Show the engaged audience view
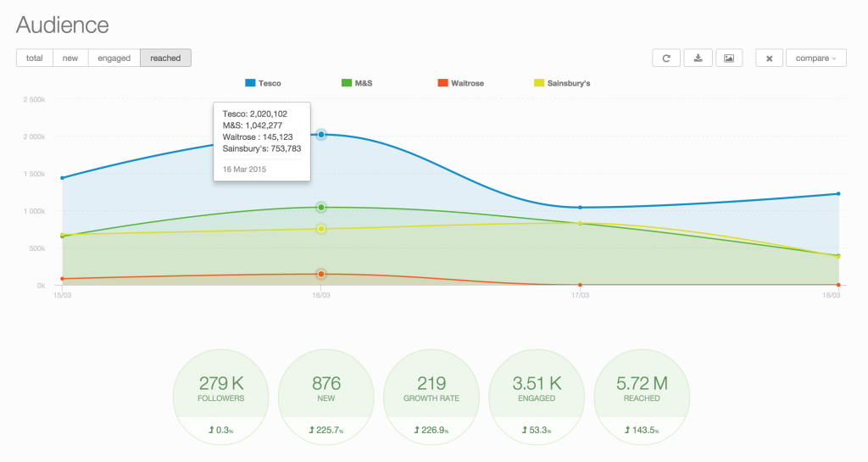 [114, 58]
